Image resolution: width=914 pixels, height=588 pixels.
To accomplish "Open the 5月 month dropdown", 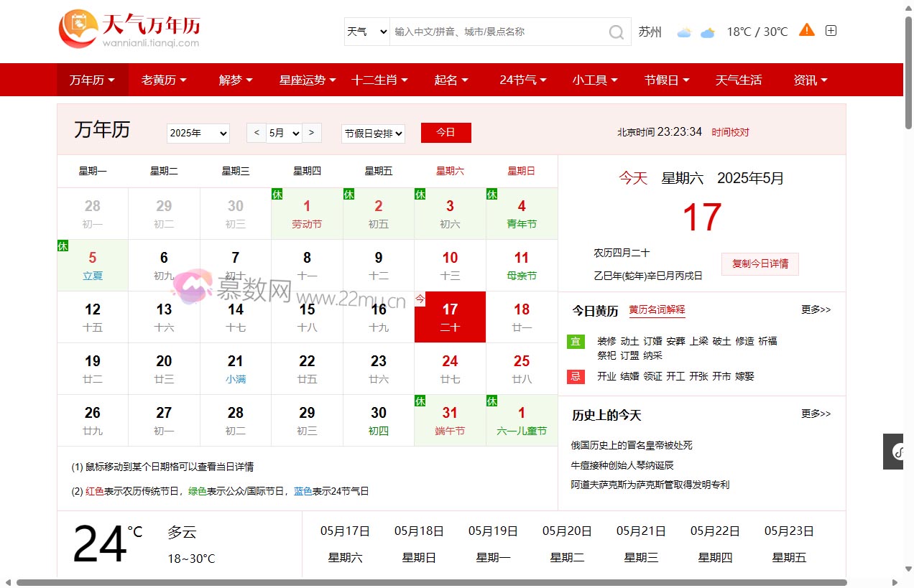I will click(x=284, y=134).
